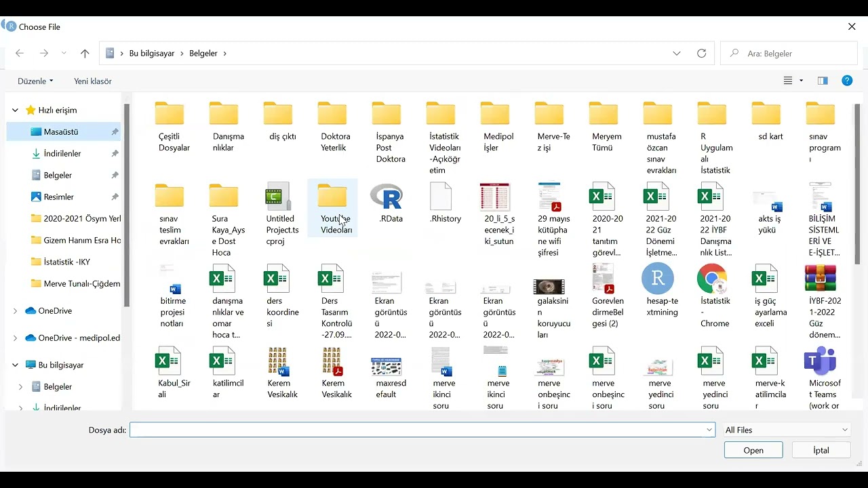Select the Youtube Videoları folder
Viewport: 868px width, 488px height.
(332, 207)
